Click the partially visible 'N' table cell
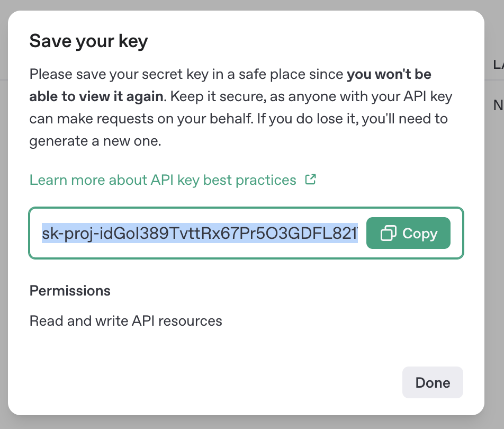 pos(498,105)
